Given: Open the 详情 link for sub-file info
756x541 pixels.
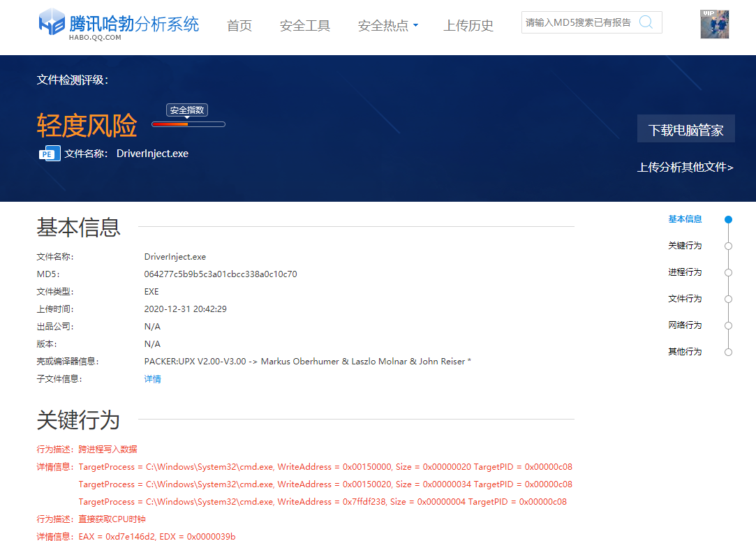Looking at the screenshot, I should 152,379.
